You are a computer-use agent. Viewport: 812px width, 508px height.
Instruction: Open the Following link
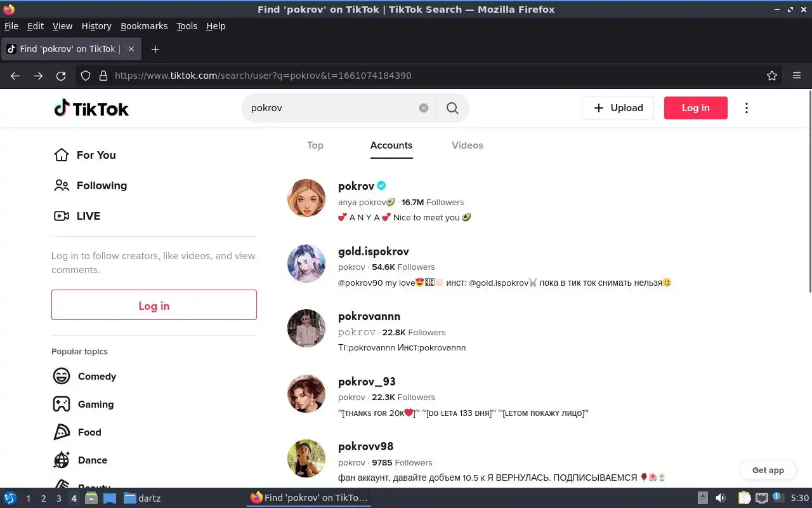(102, 185)
